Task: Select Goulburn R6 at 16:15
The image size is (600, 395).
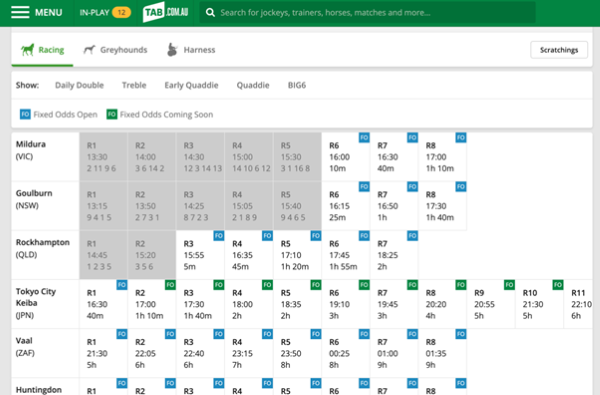Action: (346, 206)
